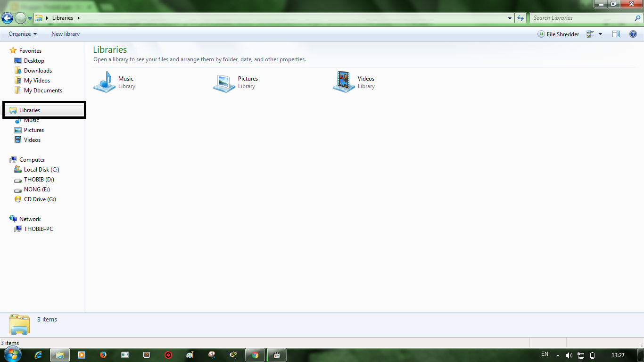Open Google Chrome from the taskbar
Viewport: 644px width, 362px height.
(x=255, y=354)
